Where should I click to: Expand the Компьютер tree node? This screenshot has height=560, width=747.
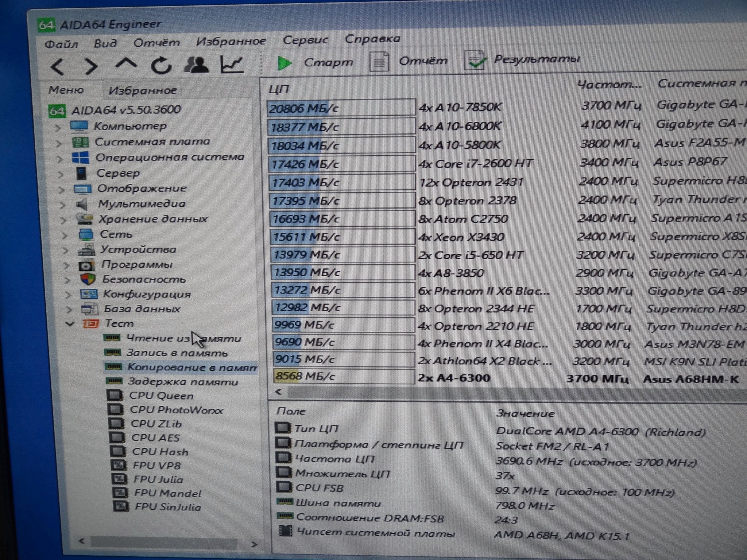point(57,128)
